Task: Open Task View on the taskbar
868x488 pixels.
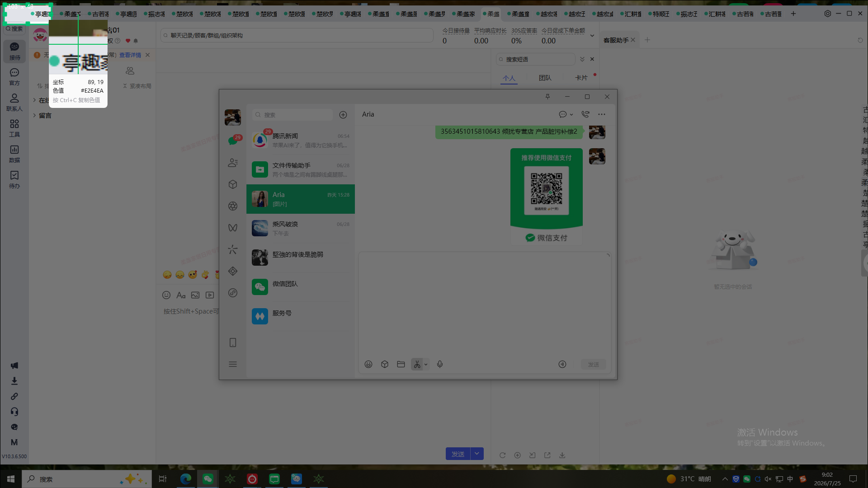Action: (163, 479)
